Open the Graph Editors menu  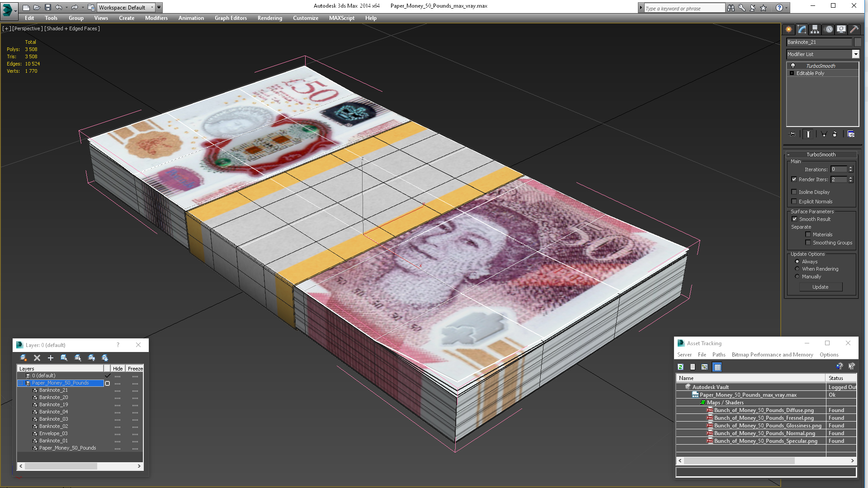click(x=231, y=18)
